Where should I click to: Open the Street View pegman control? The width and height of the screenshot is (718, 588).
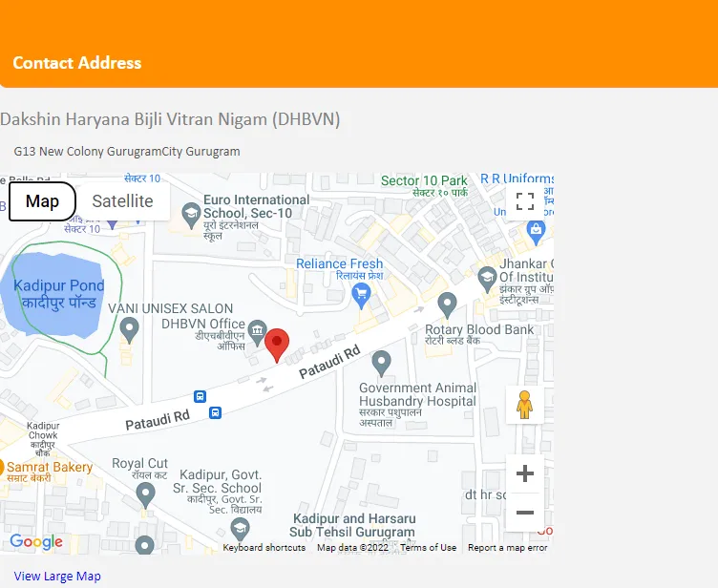click(x=525, y=405)
